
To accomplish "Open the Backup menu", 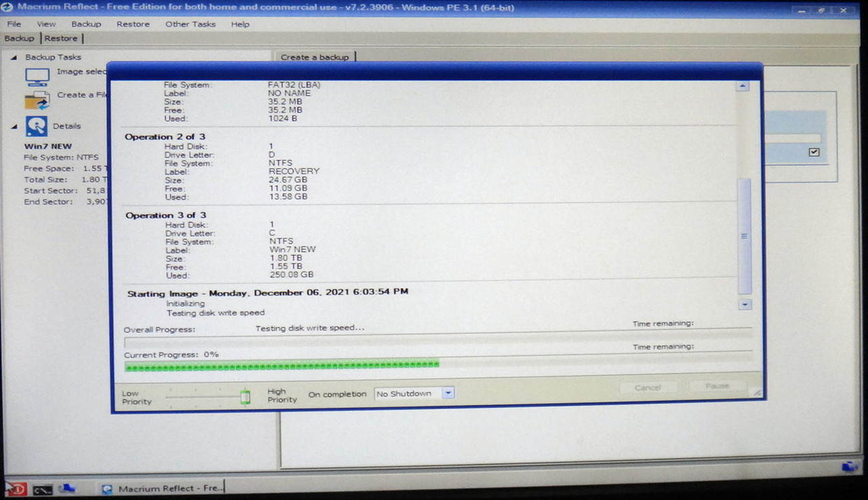I will pos(86,24).
